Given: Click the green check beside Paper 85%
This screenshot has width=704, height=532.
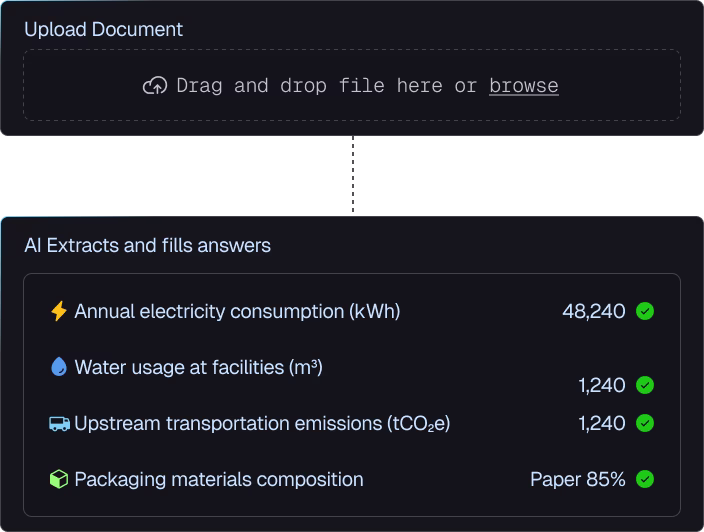Looking at the screenshot, I should click(x=645, y=479).
